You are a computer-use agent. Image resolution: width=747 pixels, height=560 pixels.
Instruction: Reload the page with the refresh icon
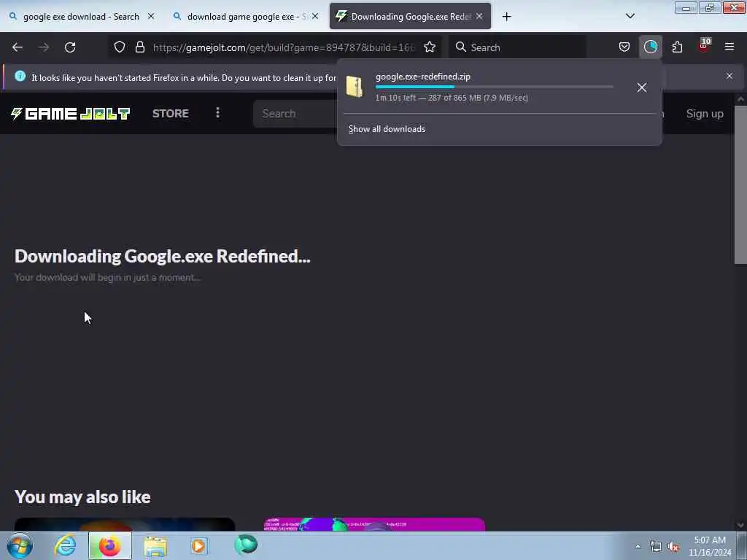[x=70, y=47]
